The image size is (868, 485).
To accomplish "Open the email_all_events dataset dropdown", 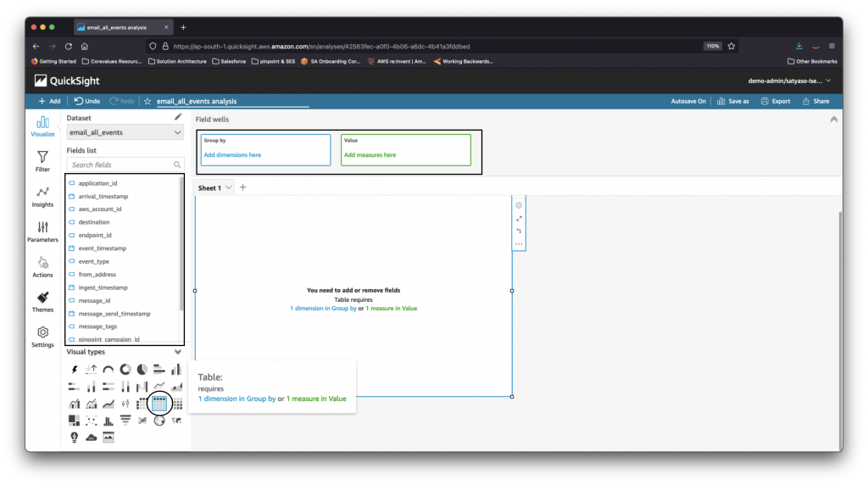I will pos(125,132).
